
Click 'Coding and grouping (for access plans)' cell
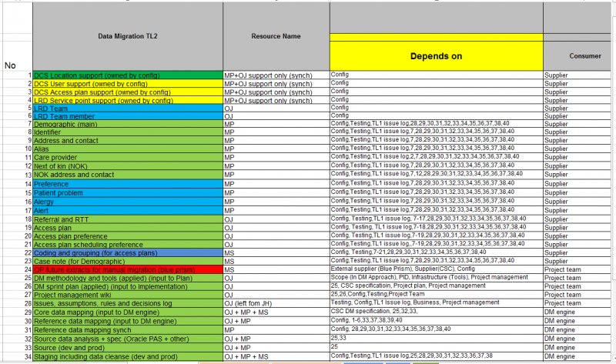pyautogui.click(x=127, y=252)
